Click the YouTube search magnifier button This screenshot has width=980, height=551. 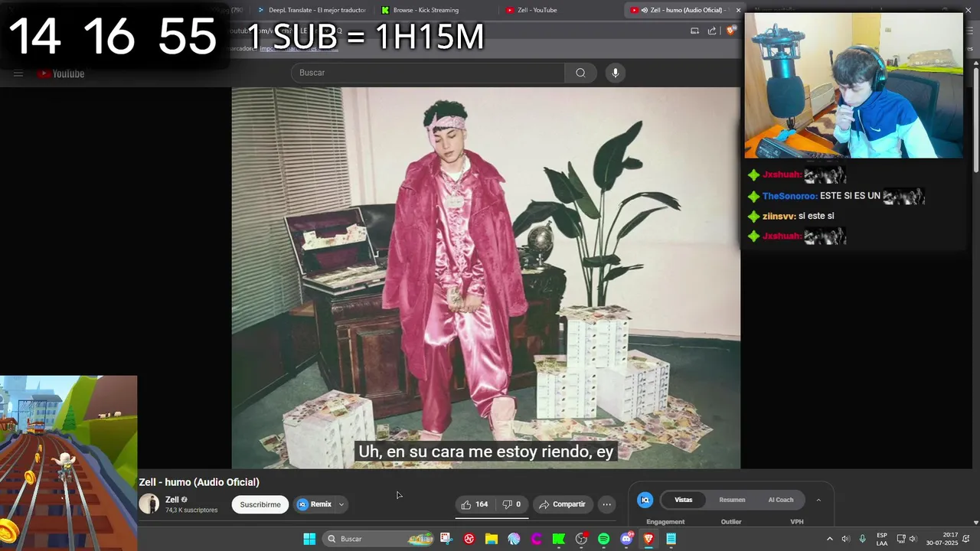tap(580, 73)
